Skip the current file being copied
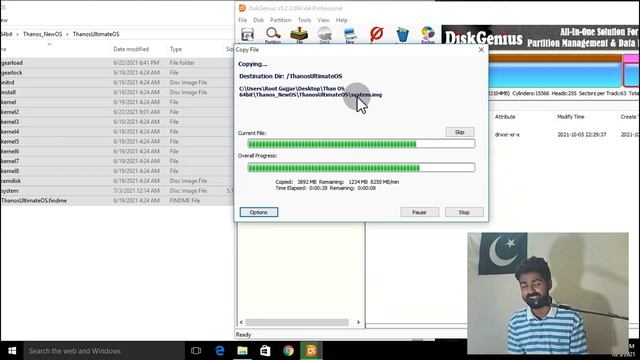The image size is (640, 360). pyautogui.click(x=460, y=132)
